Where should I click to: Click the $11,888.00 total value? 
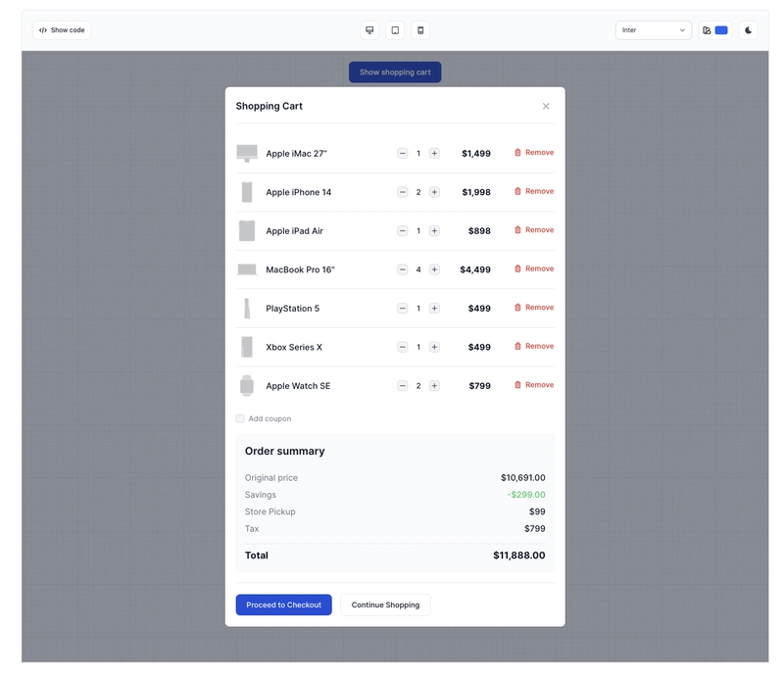click(x=519, y=555)
